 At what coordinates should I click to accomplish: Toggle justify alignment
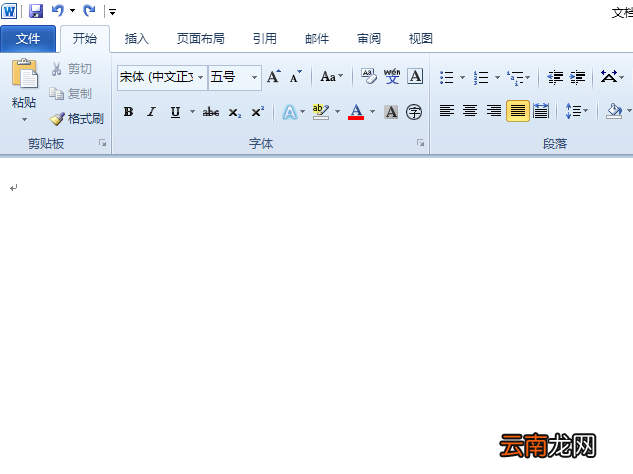[x=518, y=111]
